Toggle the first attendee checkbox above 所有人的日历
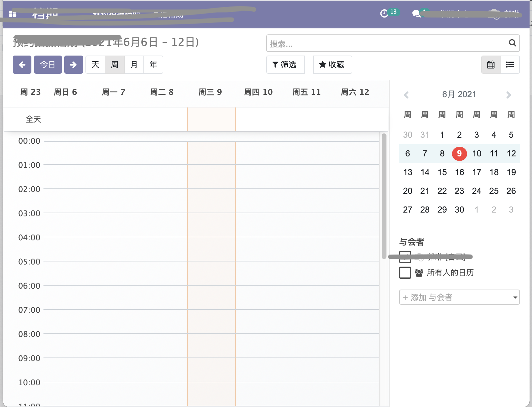532x407 pixels. (x=405, y=257)
